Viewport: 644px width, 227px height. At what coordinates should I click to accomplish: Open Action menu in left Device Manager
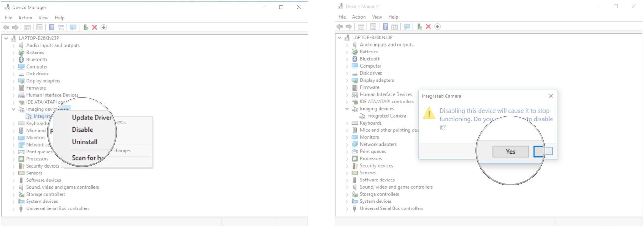25,18
